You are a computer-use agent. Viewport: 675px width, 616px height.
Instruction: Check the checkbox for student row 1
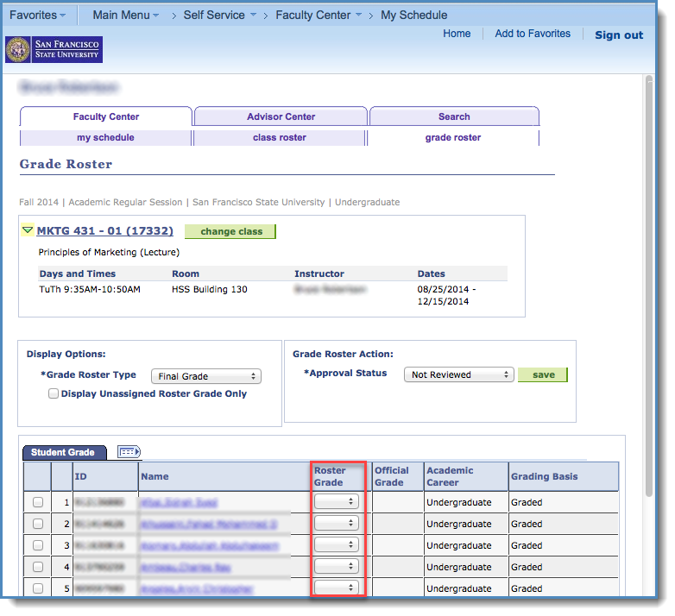click(x=38, y=502)
